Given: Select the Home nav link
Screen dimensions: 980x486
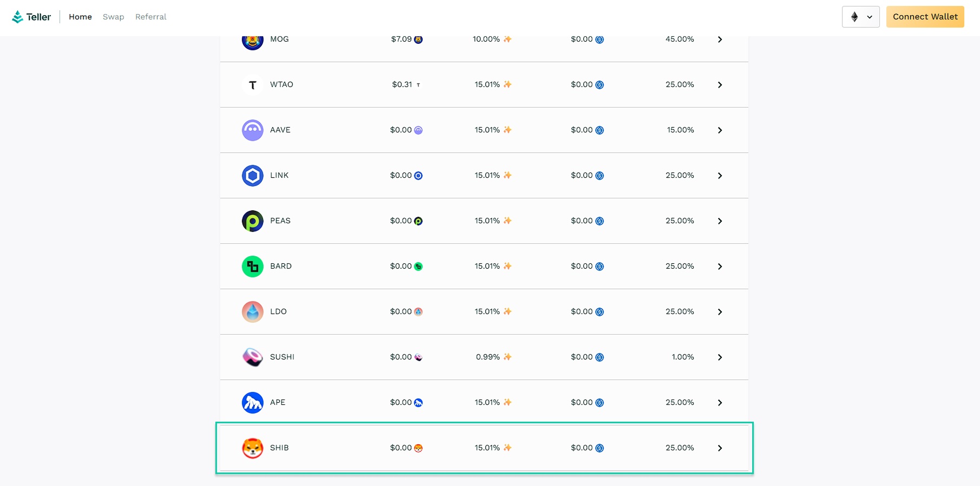Looking at the screenshot, I should click(80, 17).
